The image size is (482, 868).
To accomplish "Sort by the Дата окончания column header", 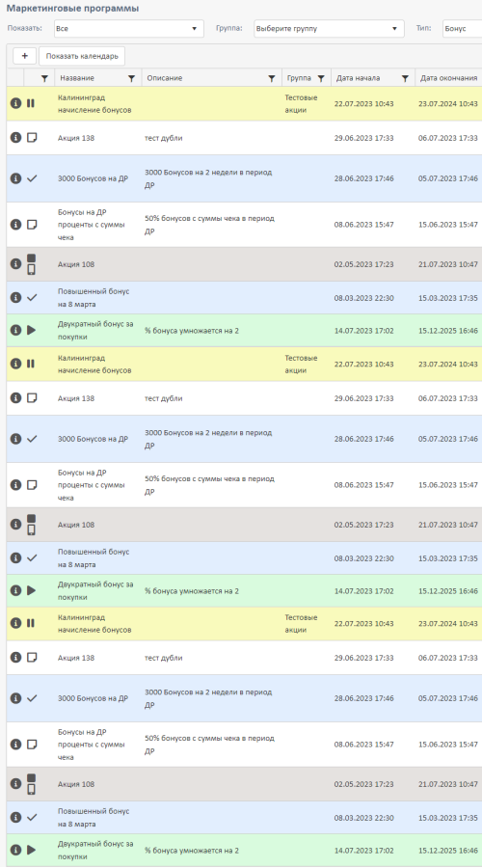I will [x=449, y=78].
